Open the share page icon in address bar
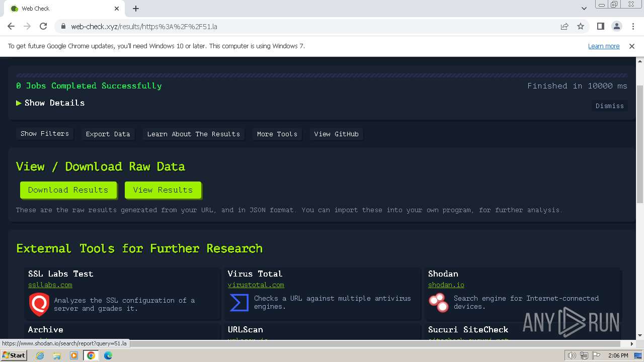This screenshot has width=644, height=362. pos(565,27)
